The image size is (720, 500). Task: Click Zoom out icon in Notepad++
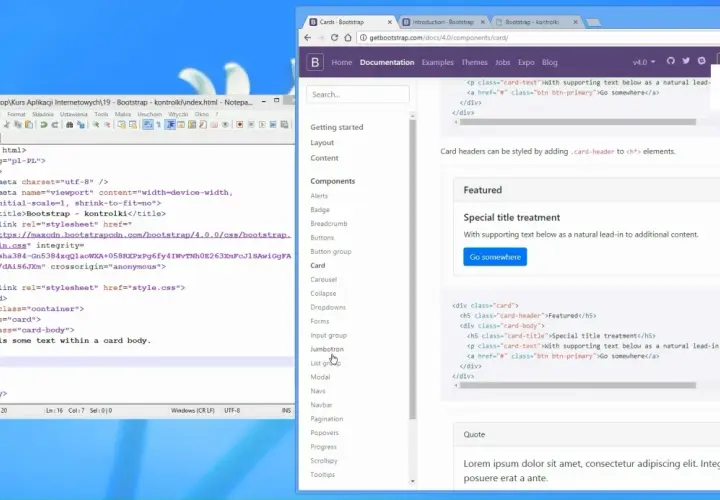(107, 124)
